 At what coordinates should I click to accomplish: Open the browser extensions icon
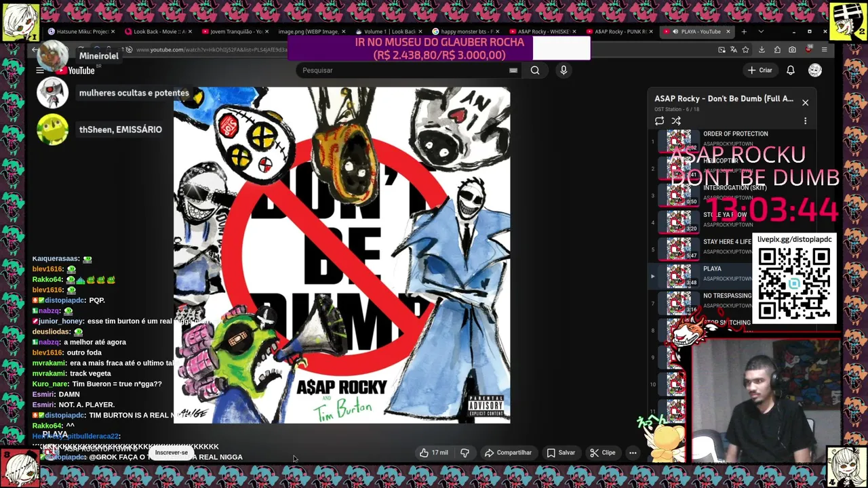[777, 49]
